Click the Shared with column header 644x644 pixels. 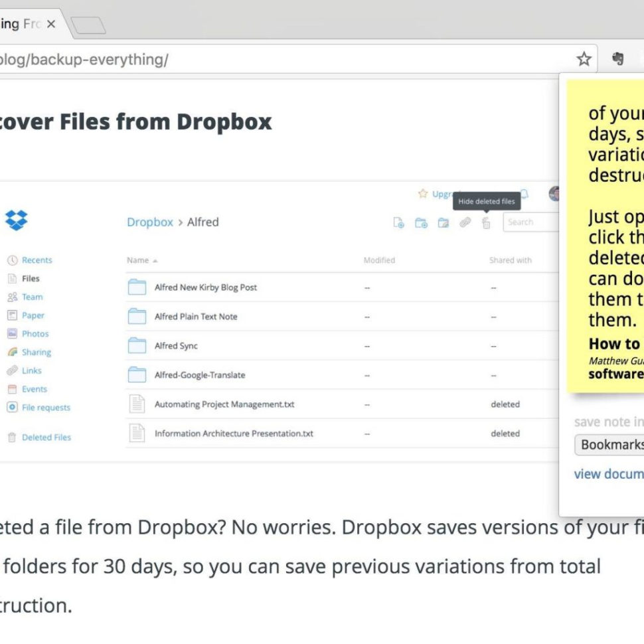tap(510, 260)
